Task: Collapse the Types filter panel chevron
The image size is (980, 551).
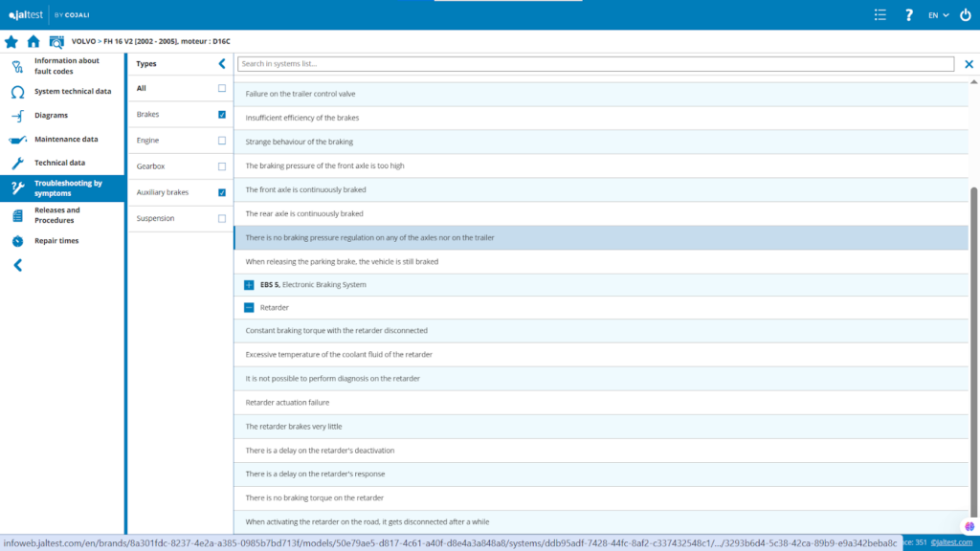Action: (x=222, y=64)
